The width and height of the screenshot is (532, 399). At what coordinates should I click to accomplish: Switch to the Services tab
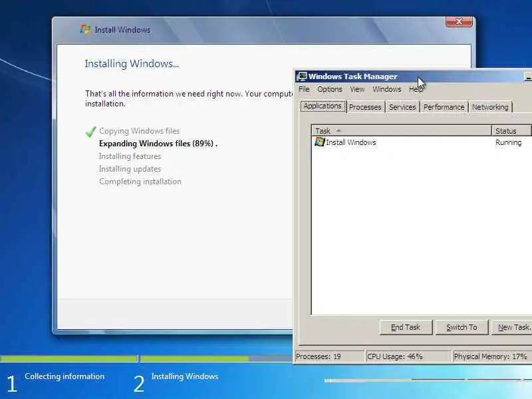click(402, 107)
